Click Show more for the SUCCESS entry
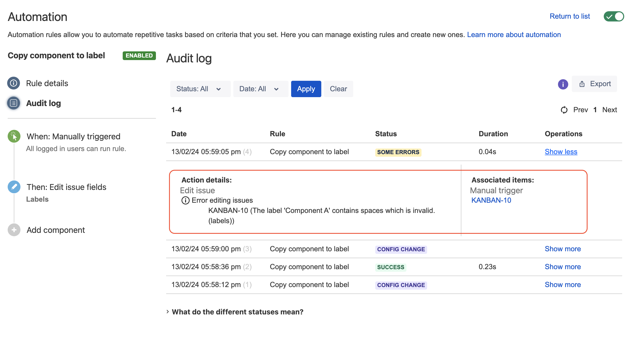 coord(563,266)
